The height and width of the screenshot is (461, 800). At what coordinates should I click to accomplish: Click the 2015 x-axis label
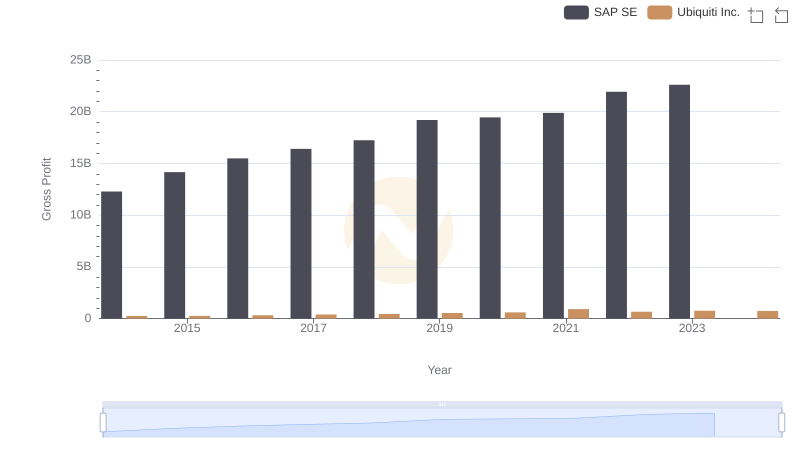click(187, 328)
